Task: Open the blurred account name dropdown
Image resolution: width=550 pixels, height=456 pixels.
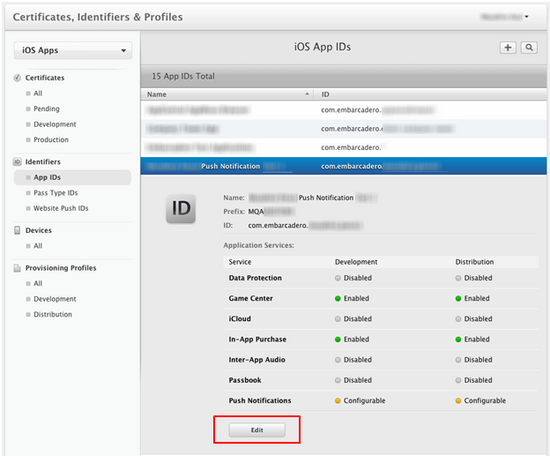Action: [x=505, y=16]
